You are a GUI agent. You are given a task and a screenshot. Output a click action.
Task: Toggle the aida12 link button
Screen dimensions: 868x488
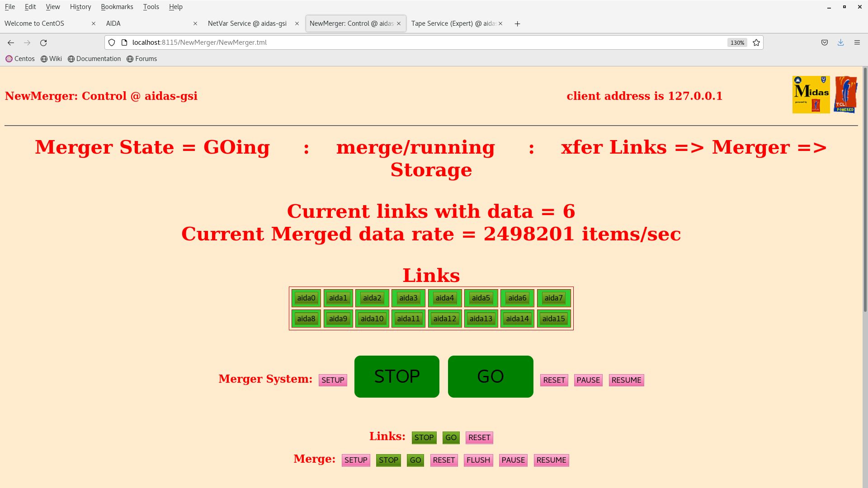[x=444, y=319]
